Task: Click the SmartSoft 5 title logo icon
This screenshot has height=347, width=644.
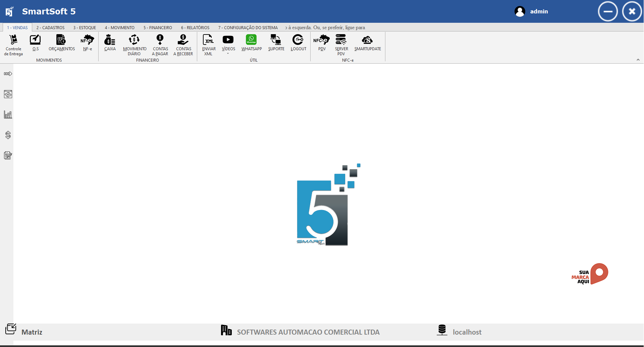Action: [10, 11]
